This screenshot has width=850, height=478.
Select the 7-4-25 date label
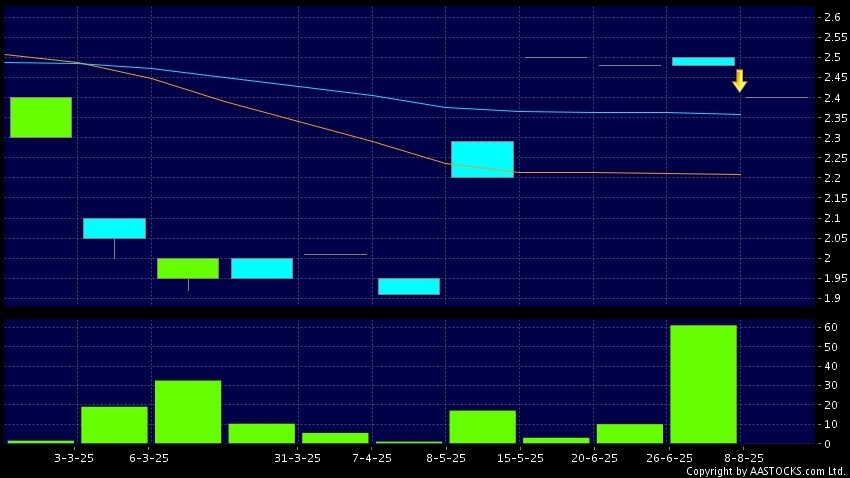(x=372, y=458)
